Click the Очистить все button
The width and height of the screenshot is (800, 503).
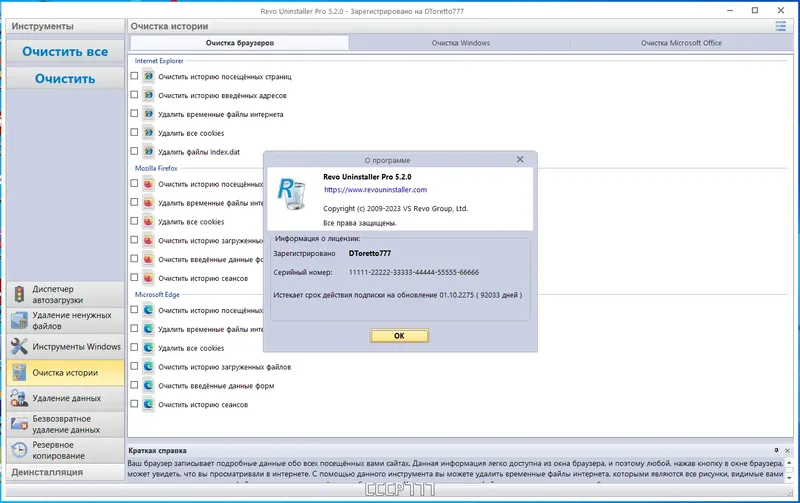[x=65, y=52]
